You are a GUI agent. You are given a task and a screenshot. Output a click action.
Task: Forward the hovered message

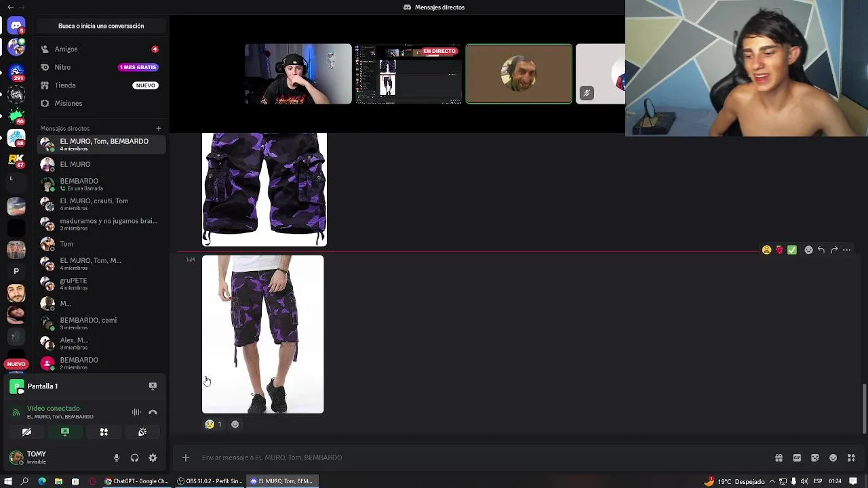[x=834, y=250]
